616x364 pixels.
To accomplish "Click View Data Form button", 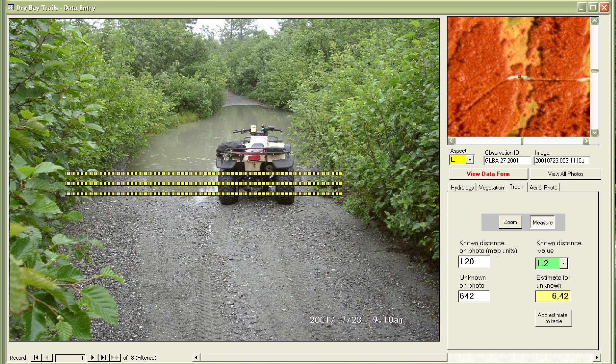I will (488, 174).
